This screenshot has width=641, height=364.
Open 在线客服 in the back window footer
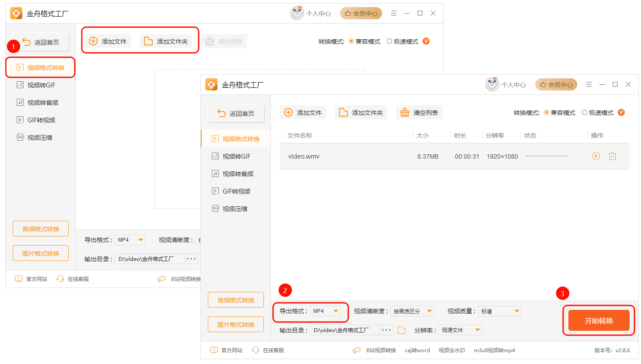click(73, 279)
